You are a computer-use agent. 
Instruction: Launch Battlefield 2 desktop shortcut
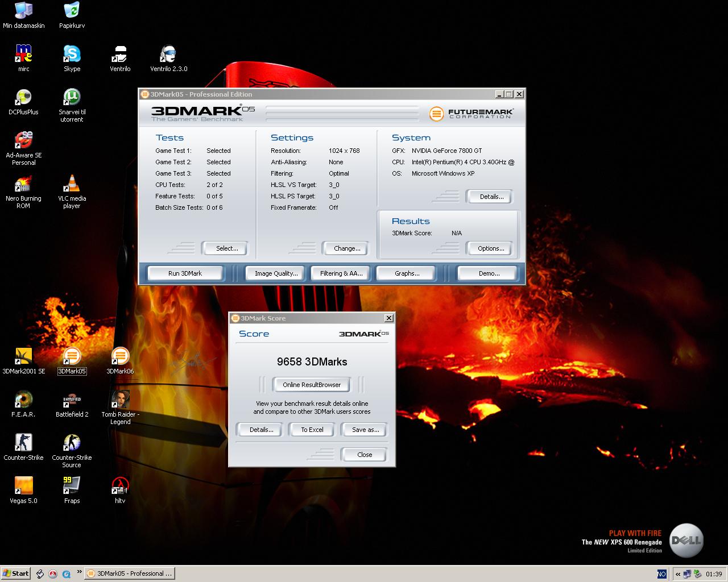click(x=72, y=404)
